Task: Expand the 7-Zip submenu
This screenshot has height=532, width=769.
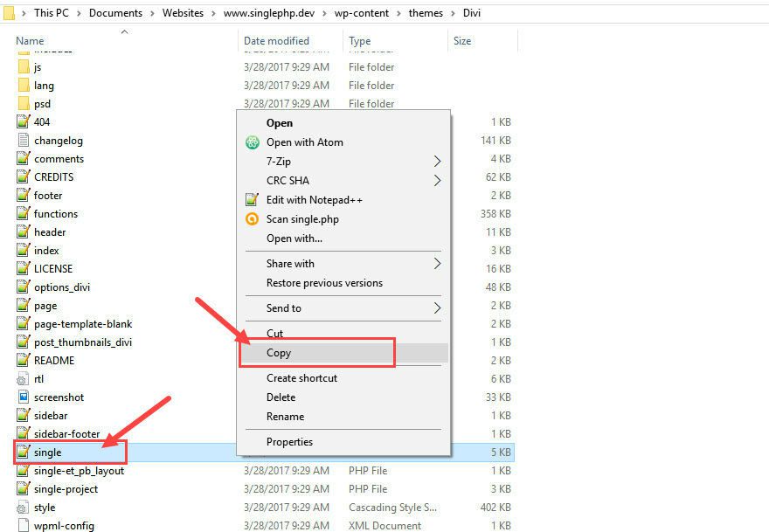Action: (x=437, y=162)
